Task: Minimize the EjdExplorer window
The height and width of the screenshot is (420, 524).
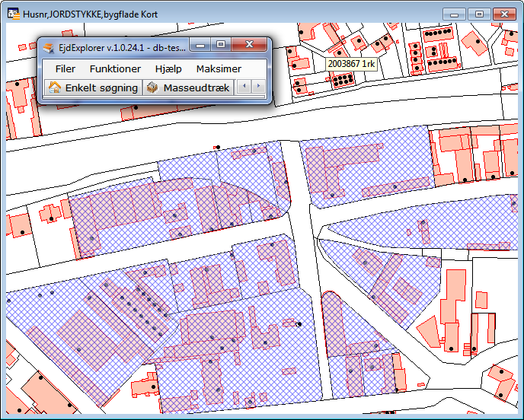Action: pos(201,46)
